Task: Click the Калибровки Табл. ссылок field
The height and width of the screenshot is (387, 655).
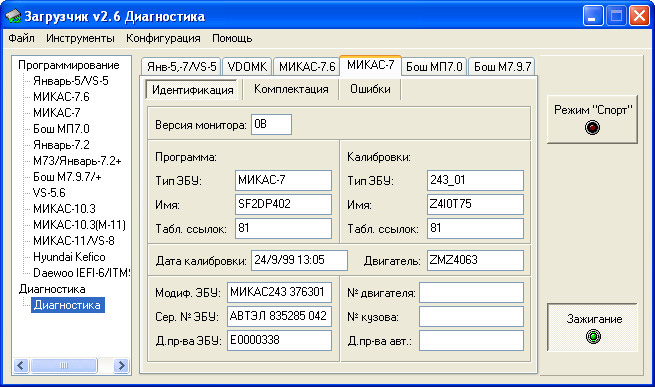Action: (475, 228)
